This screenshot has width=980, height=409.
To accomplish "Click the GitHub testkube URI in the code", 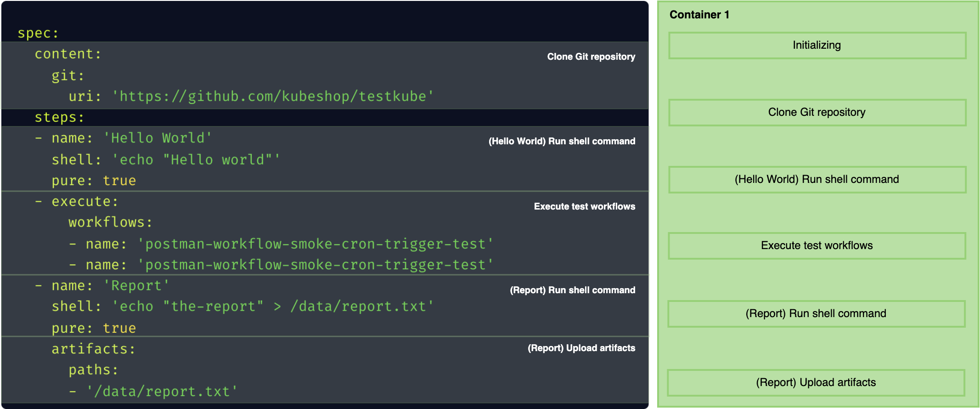I will 273,97.
